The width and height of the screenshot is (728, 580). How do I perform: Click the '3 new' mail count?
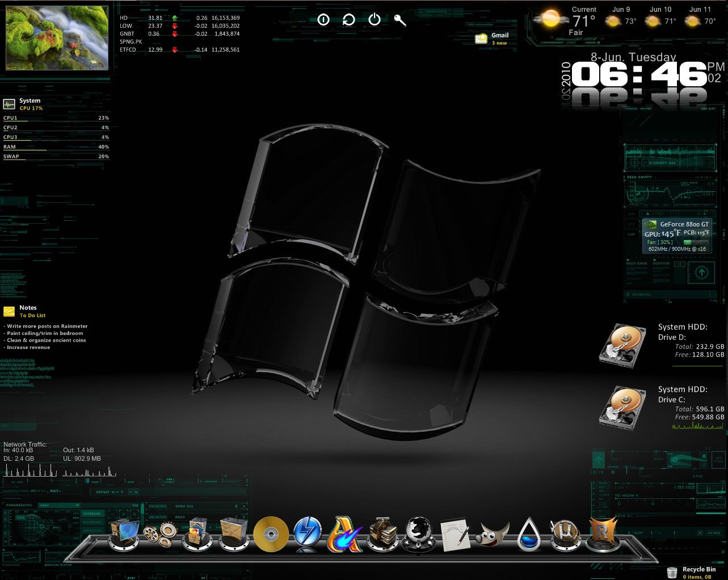(499, 43)
